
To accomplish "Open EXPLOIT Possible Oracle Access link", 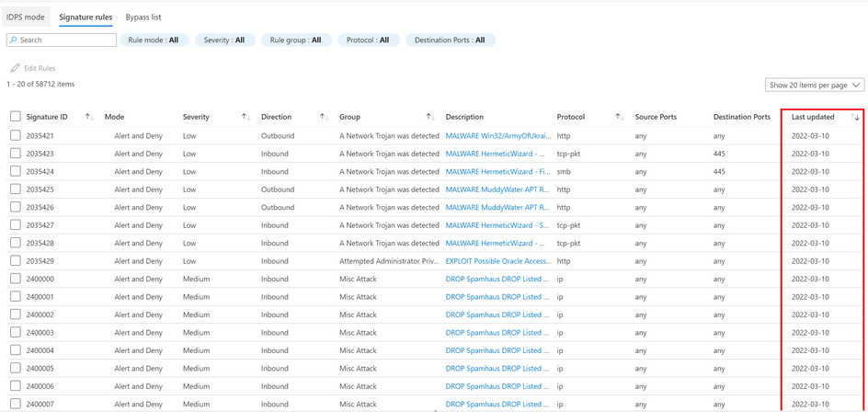I will [498, 261].
